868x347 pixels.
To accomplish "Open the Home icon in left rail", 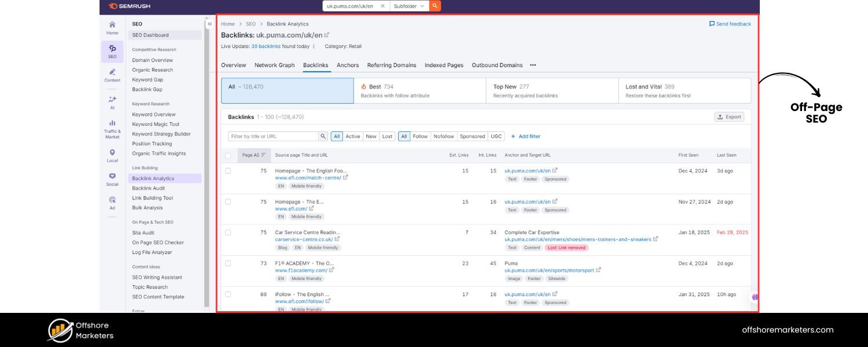I will point(112,27).
